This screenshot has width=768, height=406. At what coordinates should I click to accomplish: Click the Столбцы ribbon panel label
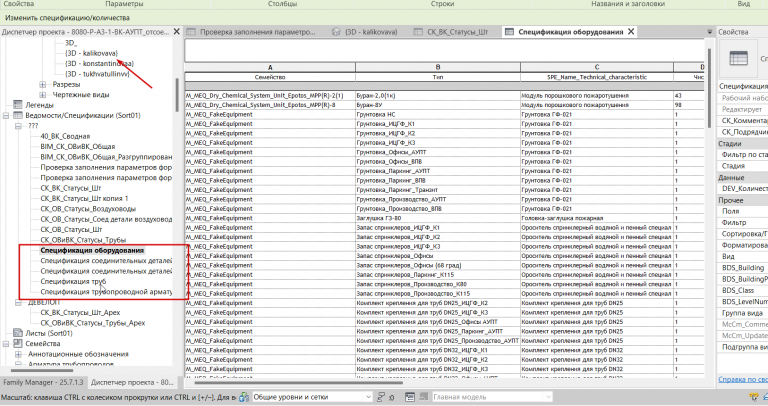click(282, 4)
